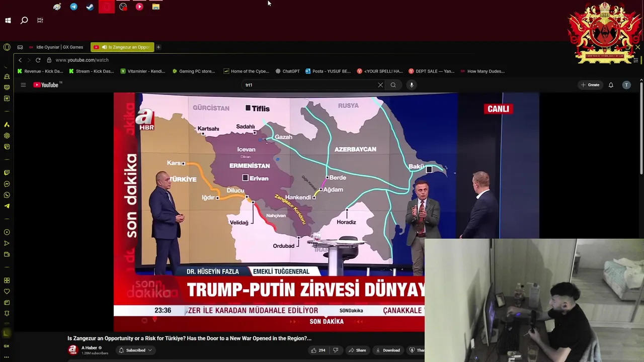The height and width of the screenshot is (362, 644).
Task: Open YouTube notifications bell
Action: point(611,85)
